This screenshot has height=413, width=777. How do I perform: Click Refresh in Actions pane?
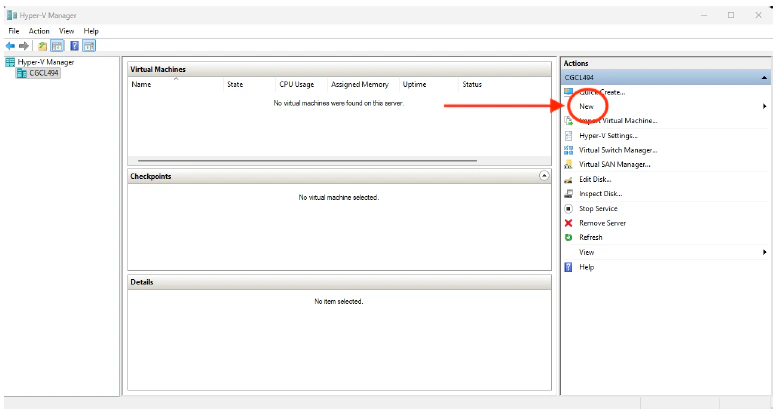(x=591, y=237)
